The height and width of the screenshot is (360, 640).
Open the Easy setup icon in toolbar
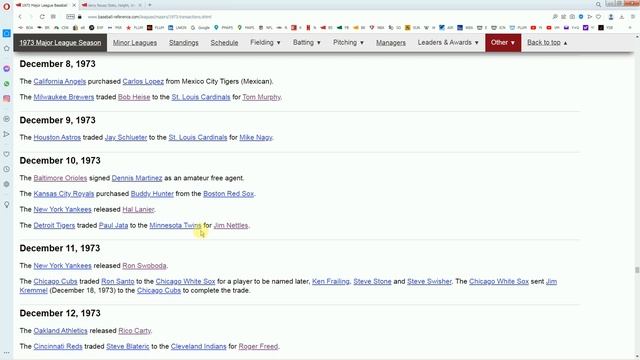633,17
